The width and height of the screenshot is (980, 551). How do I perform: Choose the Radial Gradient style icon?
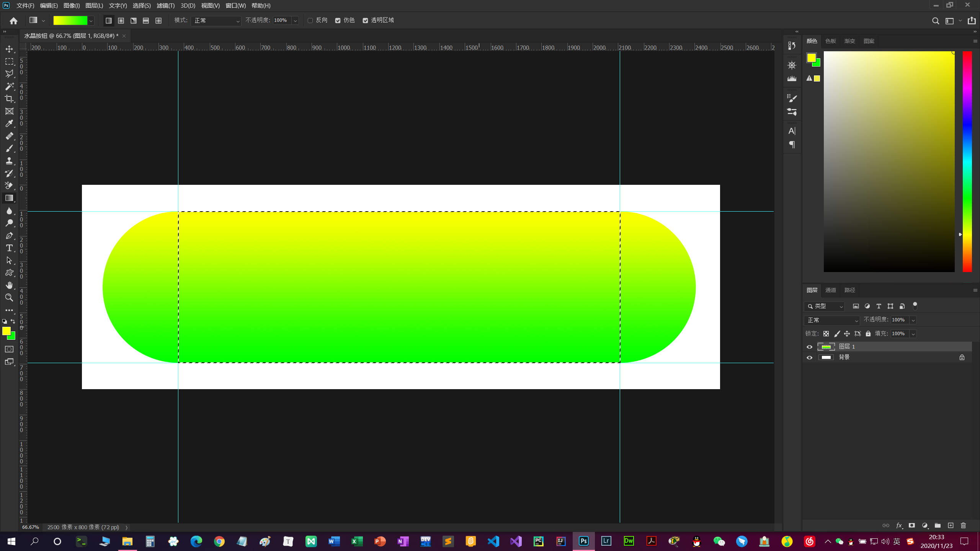[121, 21]
